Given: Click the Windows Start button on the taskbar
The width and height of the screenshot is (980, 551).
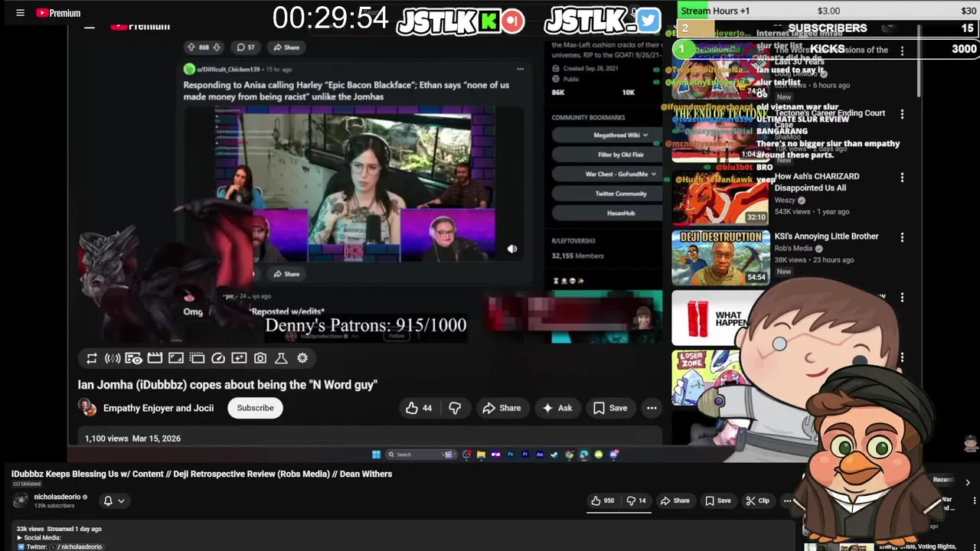Looking at the screenshot, I should [376, 455].
